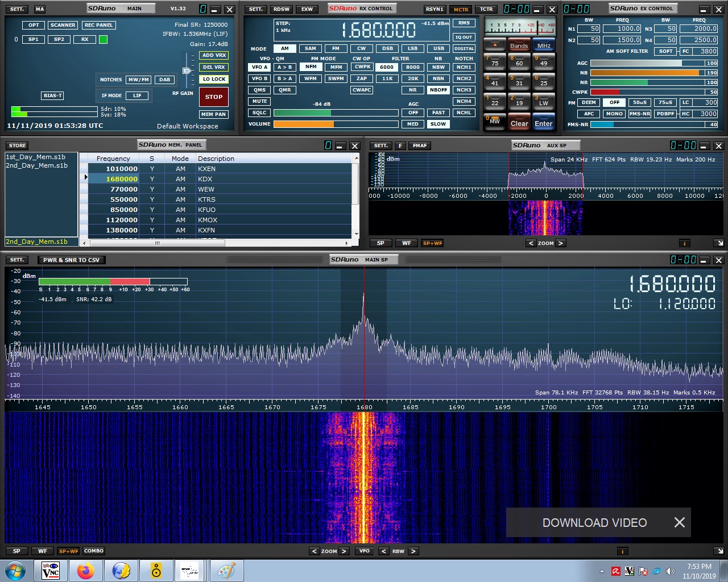Toggle the BIAS-T option
Viewport: 728px width, 582px height.
point(52,95)
